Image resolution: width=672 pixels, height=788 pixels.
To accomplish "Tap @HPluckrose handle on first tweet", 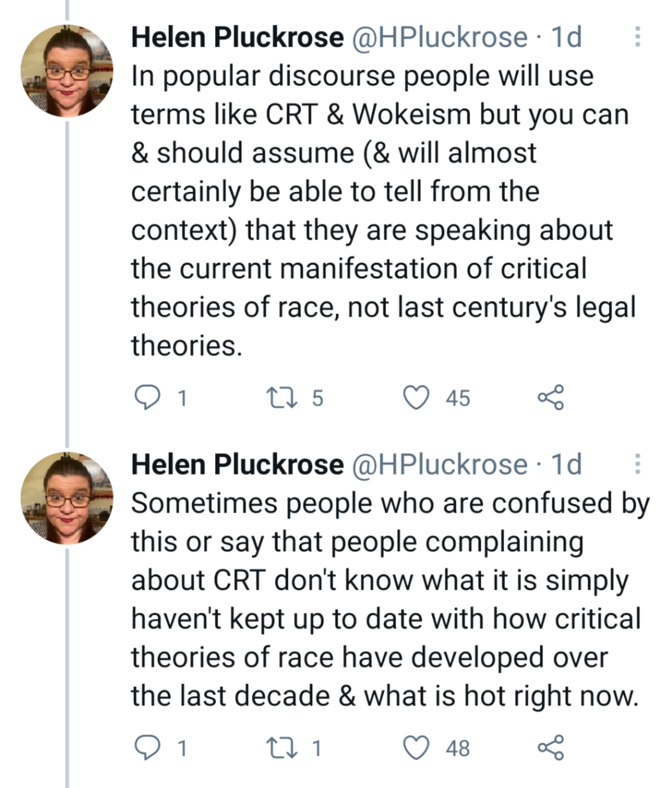I will pos(440,37).
